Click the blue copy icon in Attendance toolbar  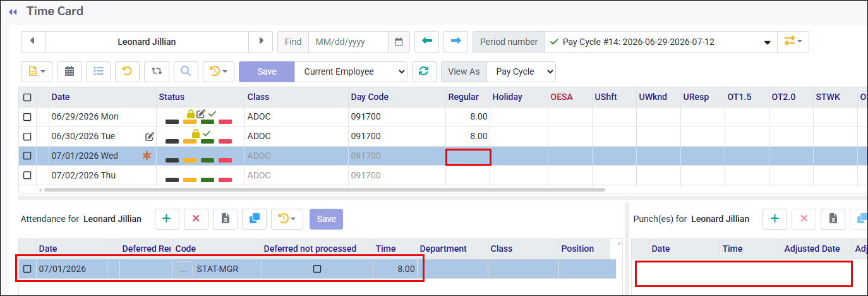(x=254, y=219)
